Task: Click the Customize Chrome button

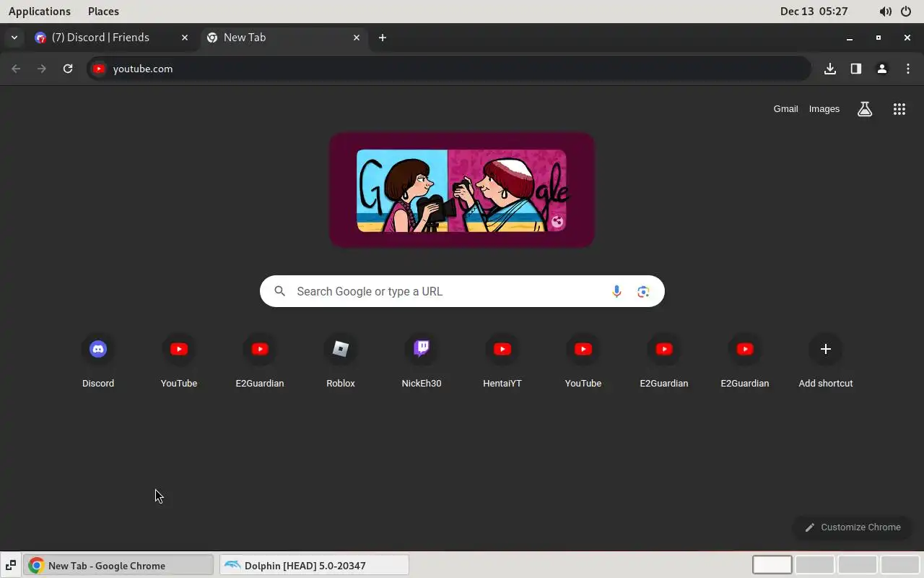Action: point(853,527)
